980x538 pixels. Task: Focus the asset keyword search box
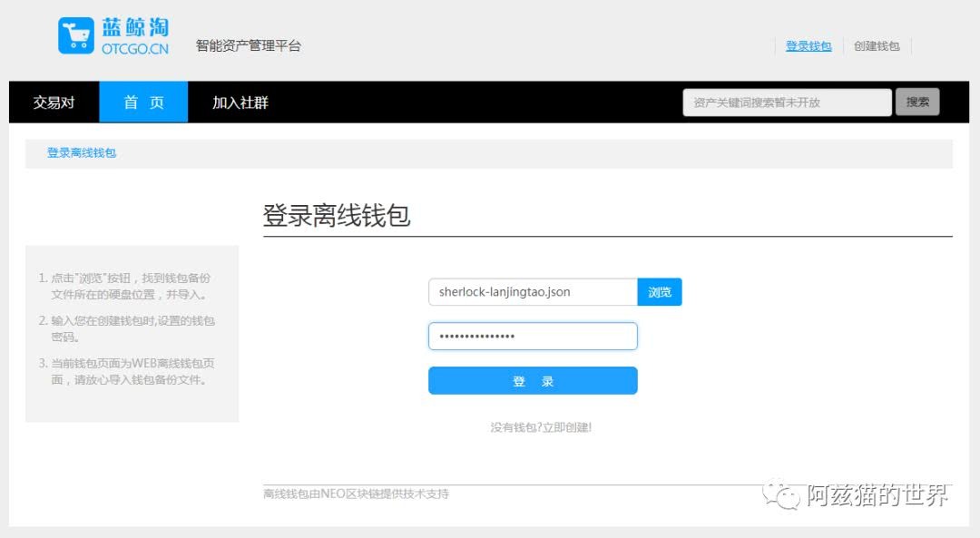(787, 103)
